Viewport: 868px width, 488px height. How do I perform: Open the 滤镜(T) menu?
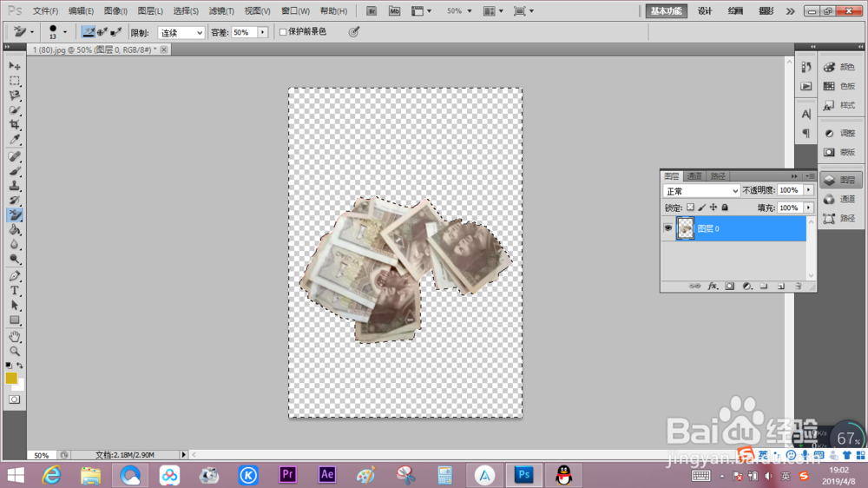click(221, 11)
